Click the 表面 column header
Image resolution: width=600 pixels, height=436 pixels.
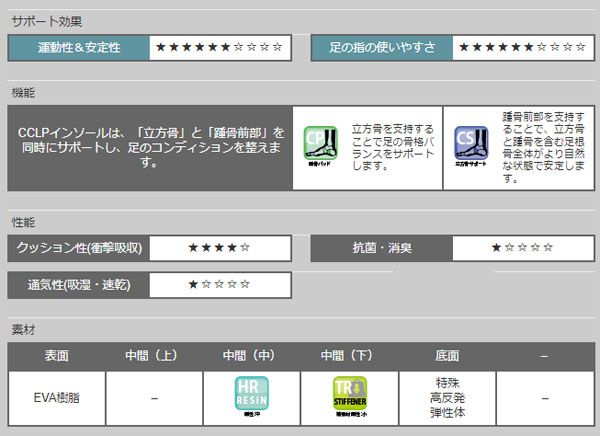click(56, 356)
